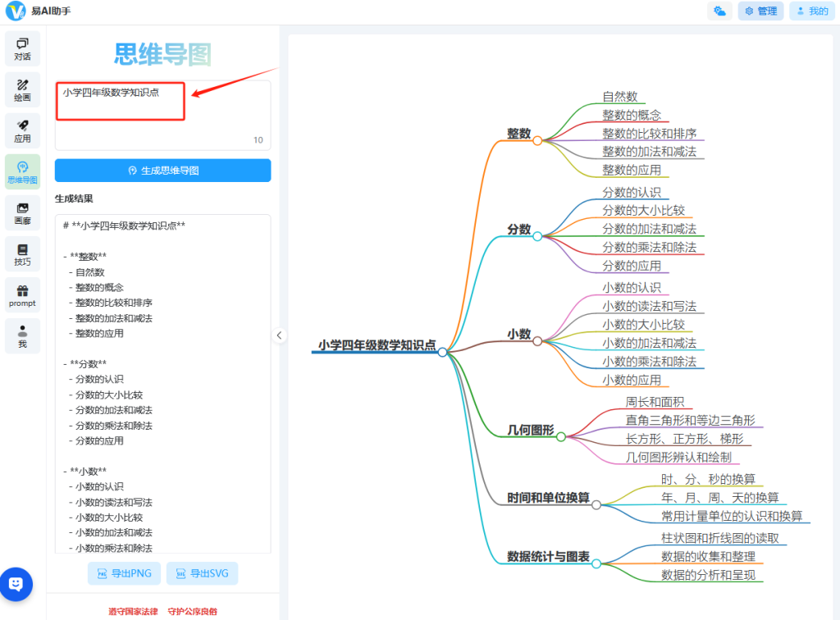Open the 我 profile sidebar icon
The width and height of the screenshot is (840, 620).
click(x=22, y=336)
